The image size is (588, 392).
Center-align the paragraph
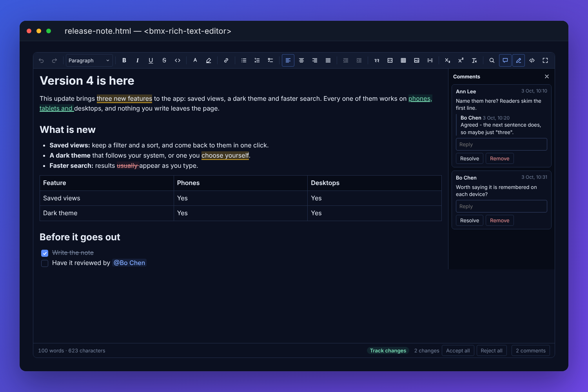(301, 60)
